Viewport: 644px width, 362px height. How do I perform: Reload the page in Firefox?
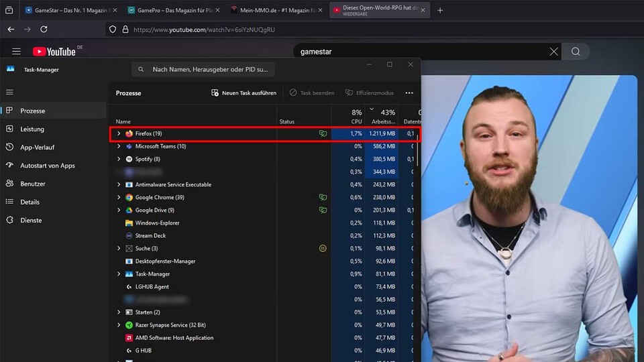pos(44,29)
